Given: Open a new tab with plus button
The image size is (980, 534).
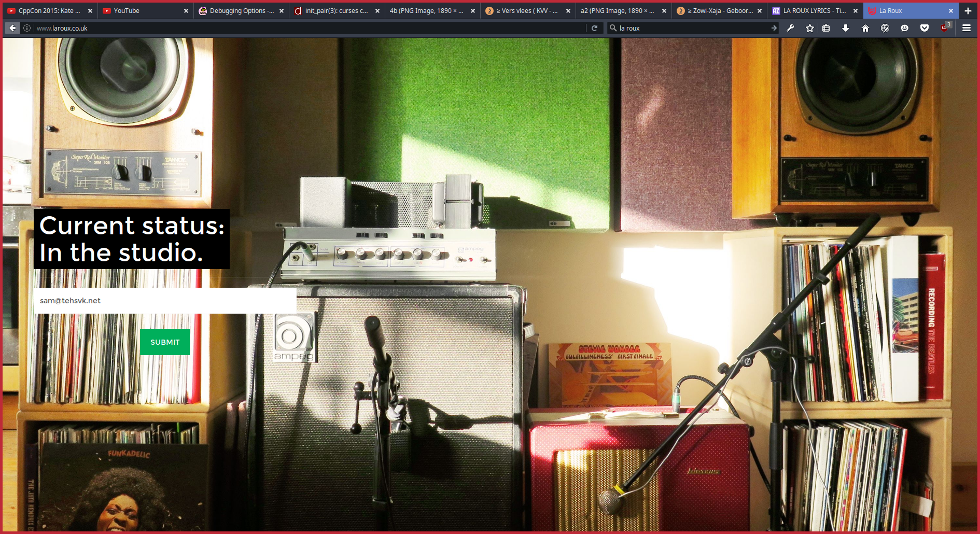Looking at the screenshot, I should [x=968, y=10].
